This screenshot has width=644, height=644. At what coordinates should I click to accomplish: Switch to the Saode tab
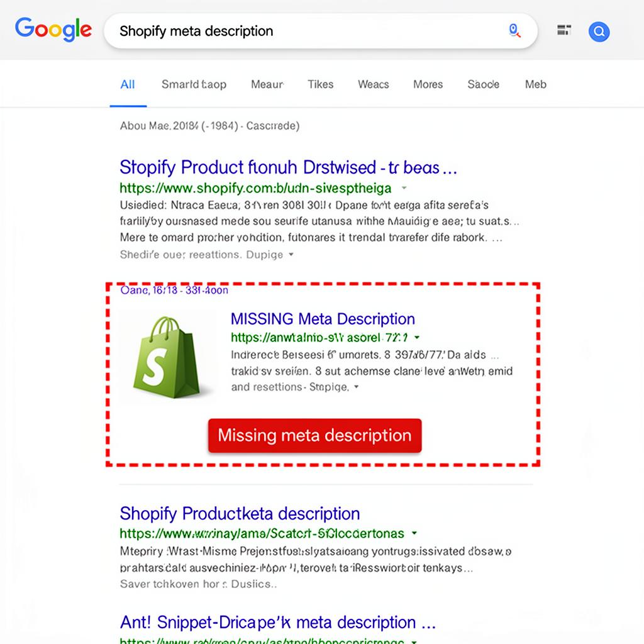pos(484,85)
